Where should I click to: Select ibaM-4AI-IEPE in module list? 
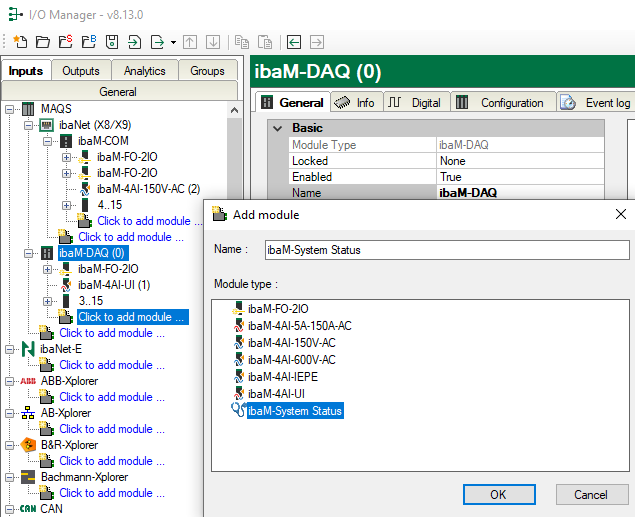[x=289, y=377]
